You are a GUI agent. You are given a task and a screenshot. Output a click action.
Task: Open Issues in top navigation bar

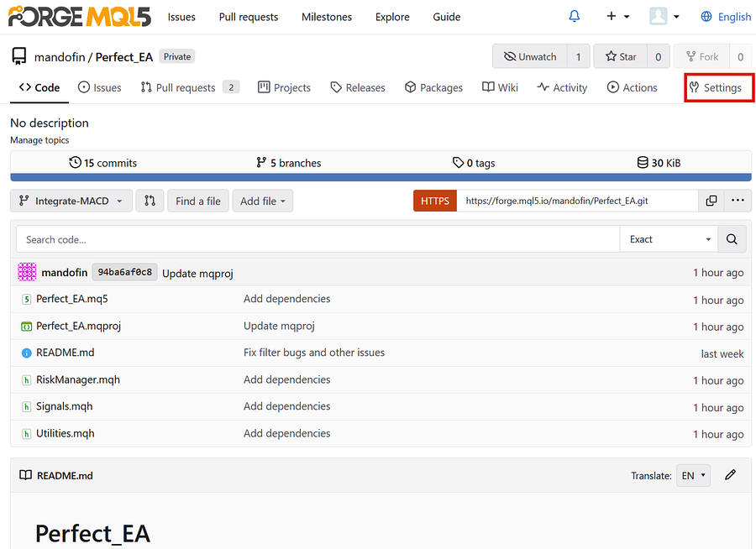pos(181,17)
